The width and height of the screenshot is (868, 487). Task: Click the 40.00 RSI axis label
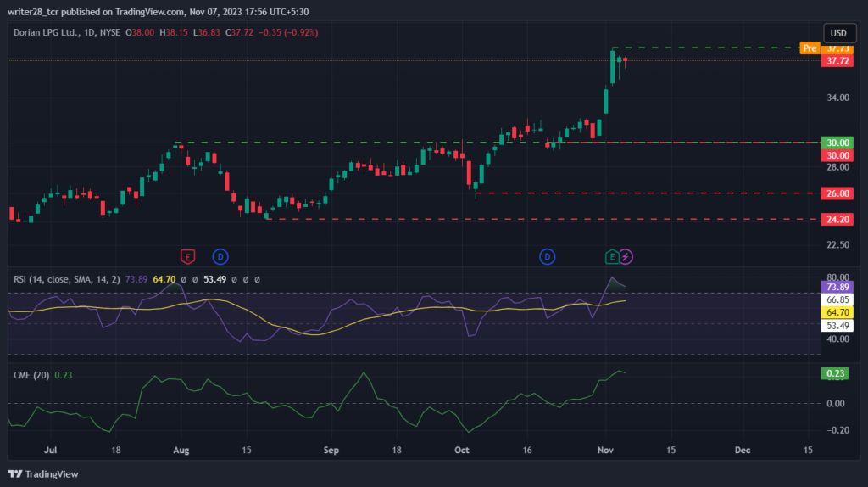click(837, 339)
